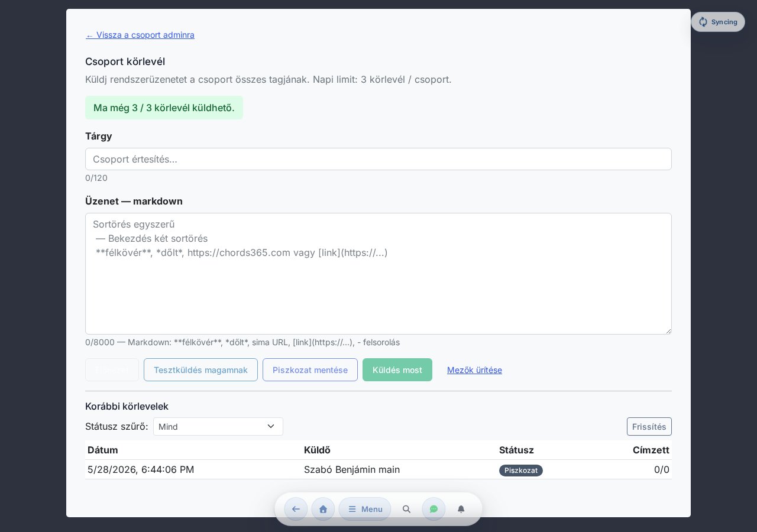
Task: Focus the Tárgy subject input field
Action: coord(378,159)
